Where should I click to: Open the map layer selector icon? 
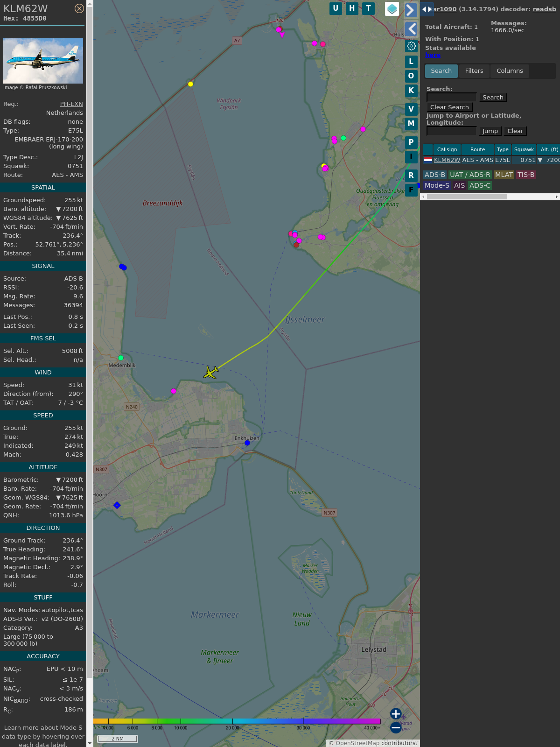click(x=392, y=9)
